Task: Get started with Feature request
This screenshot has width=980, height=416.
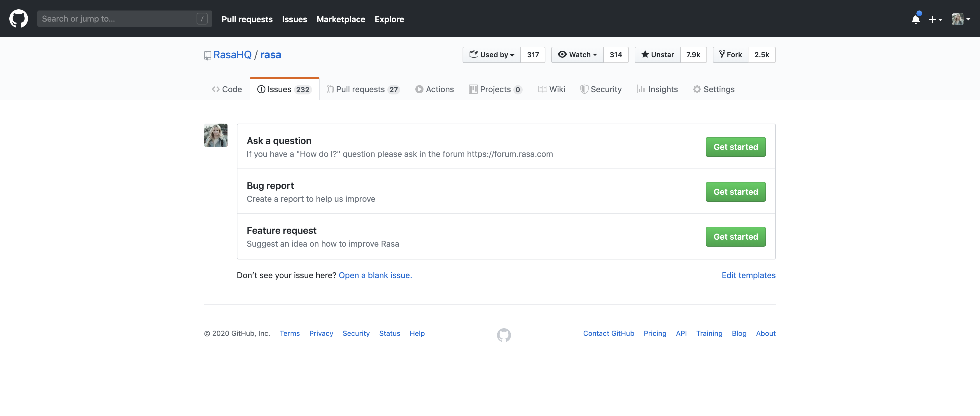Action: (x=735, y=237)
